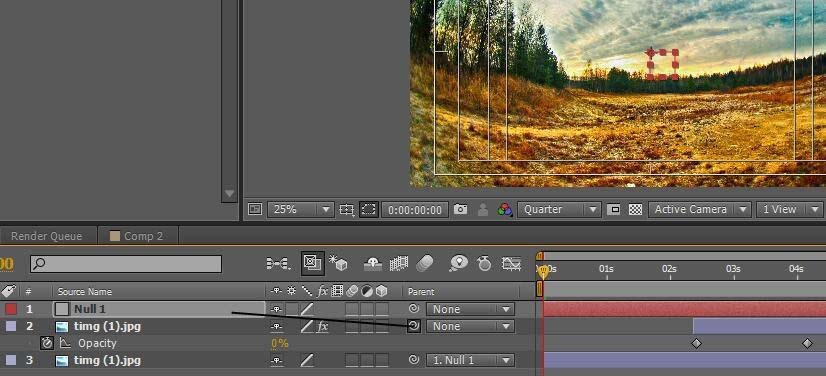
Task: Click the Opacity 0% value
Action: tap(280, 343)
